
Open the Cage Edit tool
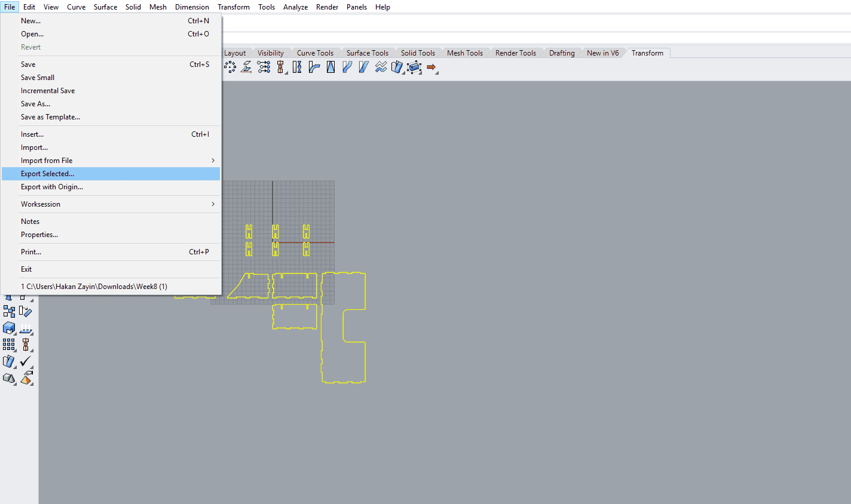click(414, 67)
